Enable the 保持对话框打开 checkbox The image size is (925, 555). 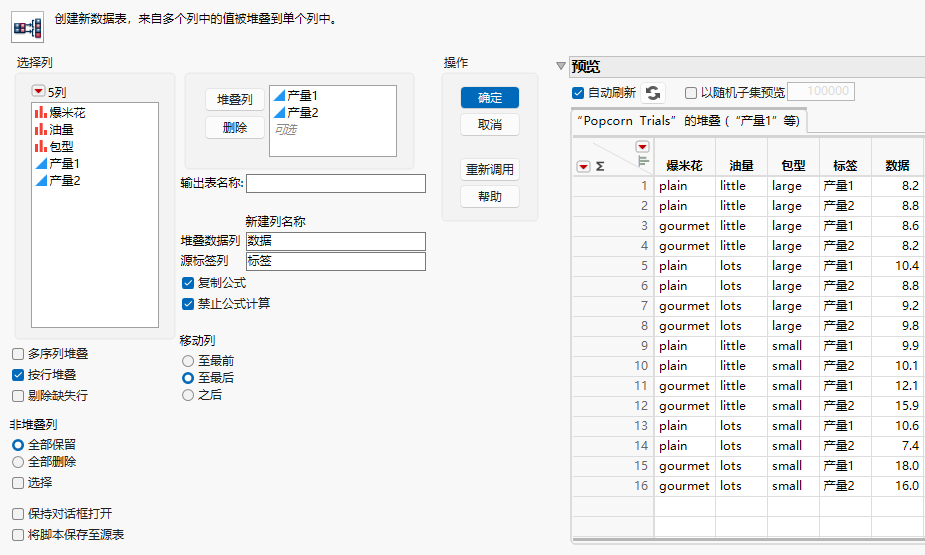point(18,514)
